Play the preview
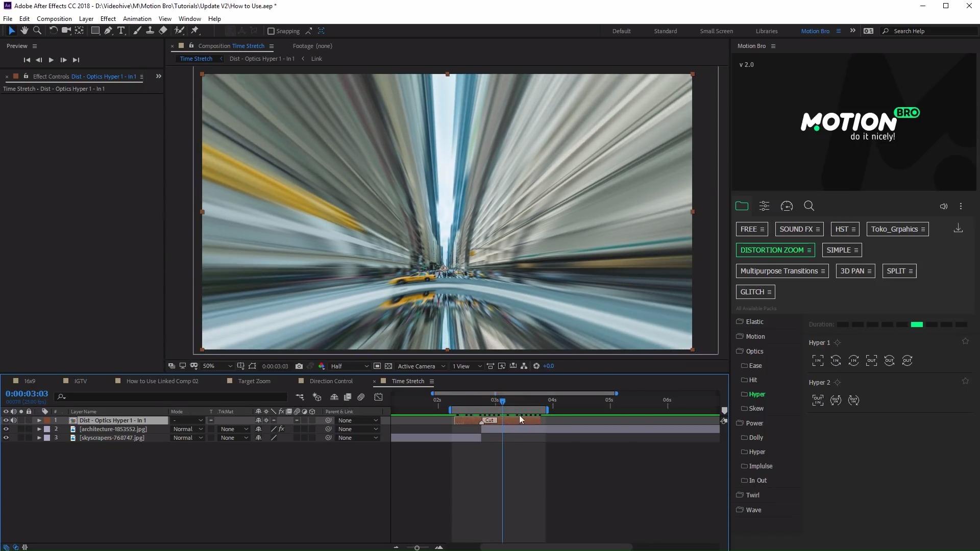This screenshot has height=551, width=980. [51, 60]
